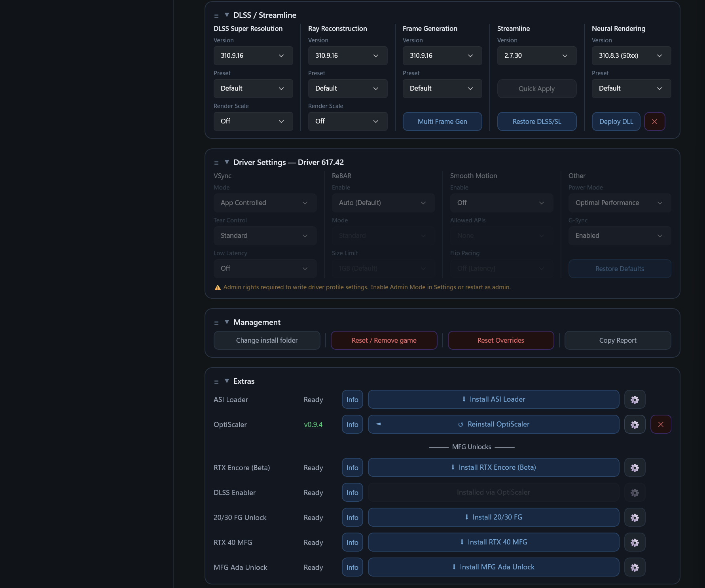Viewport: 705px width, 588px height.
Task: Open OptiScaler gear settings
Action: 635,425
